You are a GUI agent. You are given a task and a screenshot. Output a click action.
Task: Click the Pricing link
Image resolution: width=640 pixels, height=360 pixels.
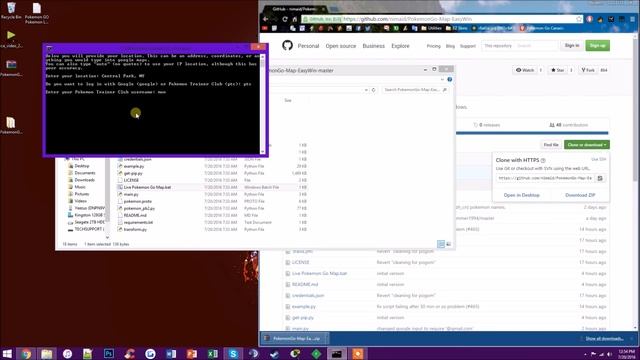coord(433,46)
